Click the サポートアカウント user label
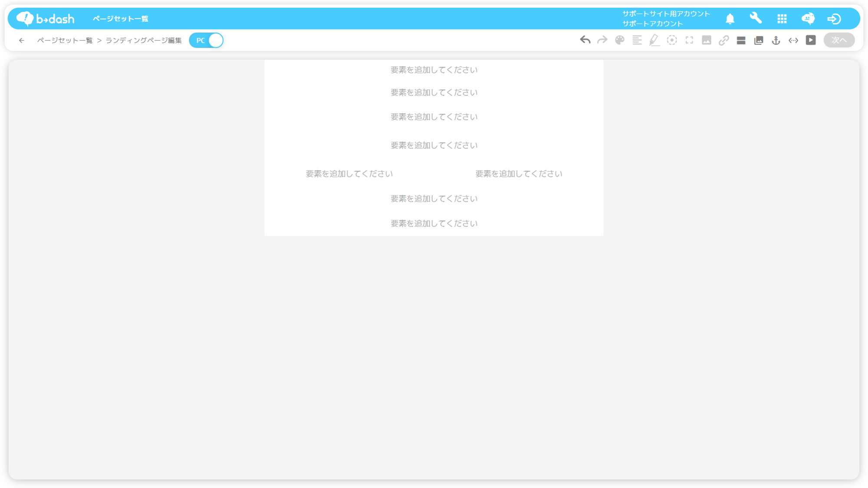Screen dimensions: 868x488 tap(653, 24)
